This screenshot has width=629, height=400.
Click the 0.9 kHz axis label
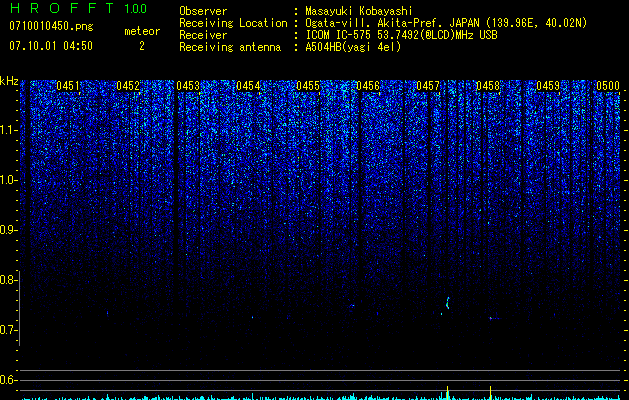[9, 230]
